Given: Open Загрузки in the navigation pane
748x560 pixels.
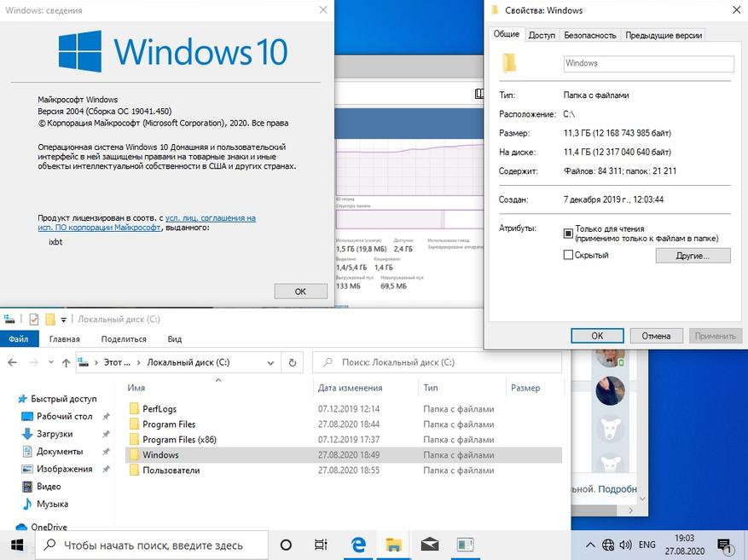Looking at the screenshot, I should (55, 434).
